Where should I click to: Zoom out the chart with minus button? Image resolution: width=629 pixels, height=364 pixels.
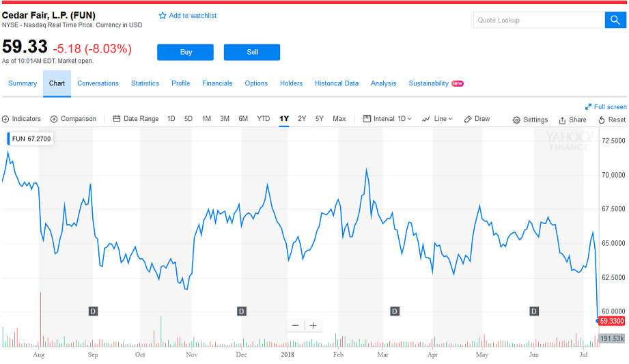pos(295,326)
